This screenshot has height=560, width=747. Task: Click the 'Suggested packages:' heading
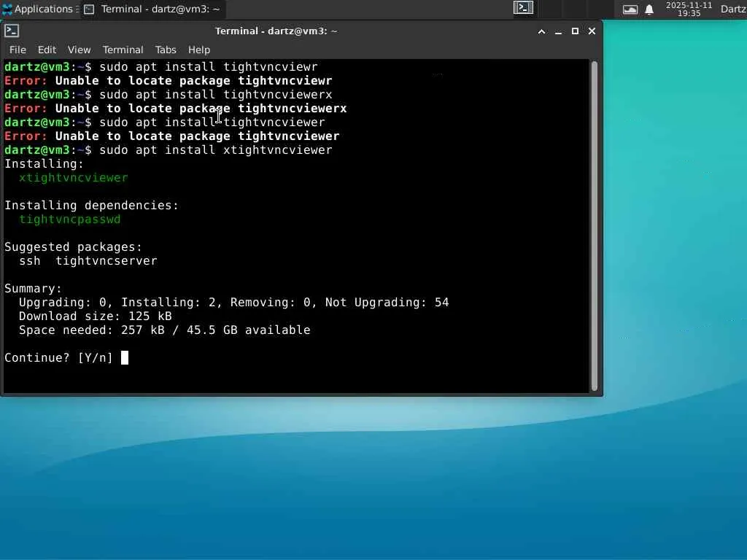pos(74,247)
